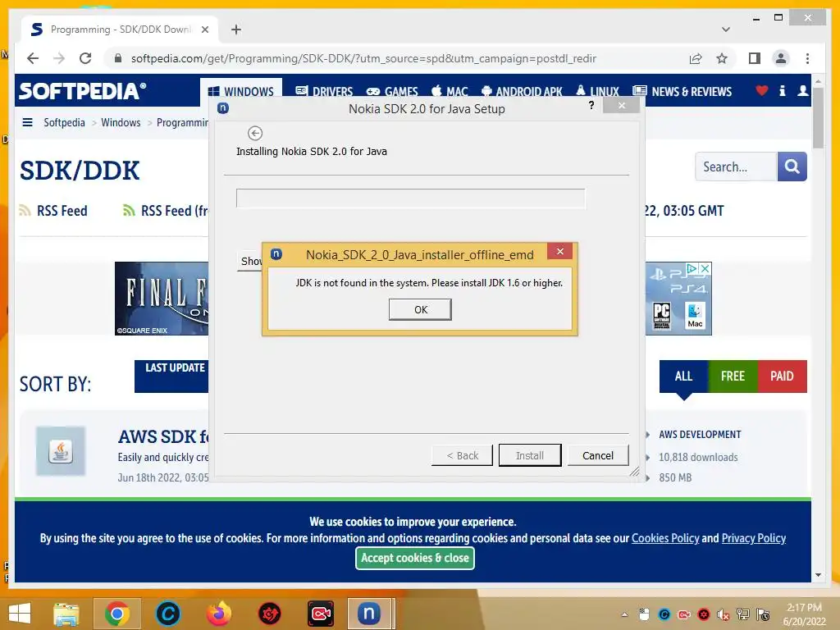
Task: Close the ad with the X icon
Action: (x=705, y=268)
